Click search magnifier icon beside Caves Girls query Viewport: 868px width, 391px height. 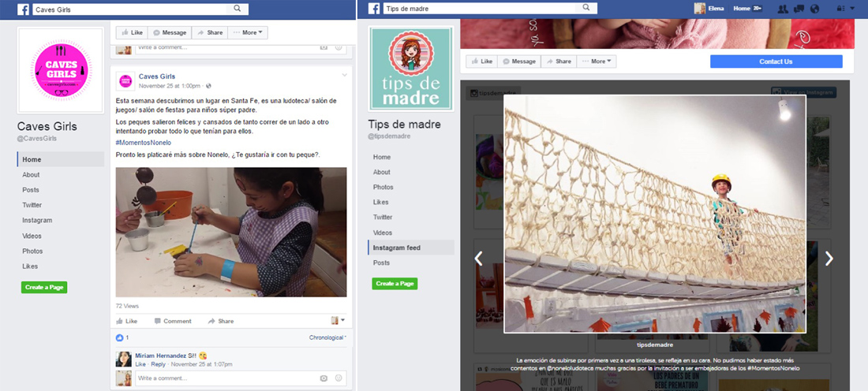[237, 9]
